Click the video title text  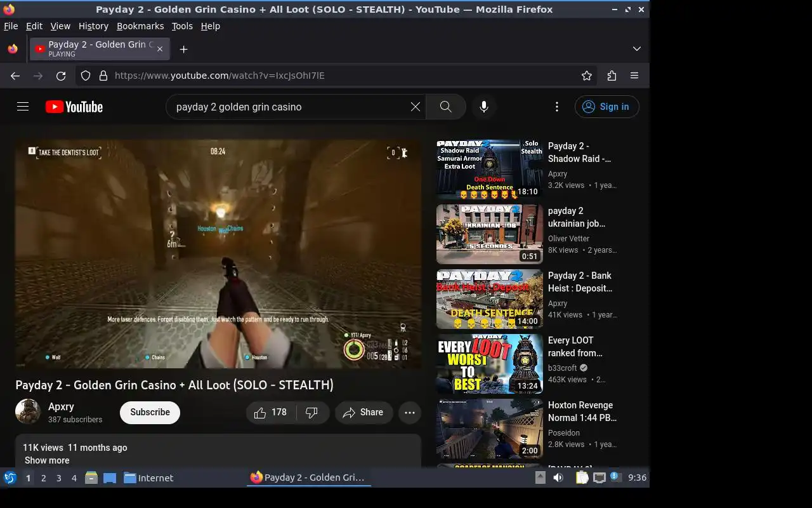point(174,385)
